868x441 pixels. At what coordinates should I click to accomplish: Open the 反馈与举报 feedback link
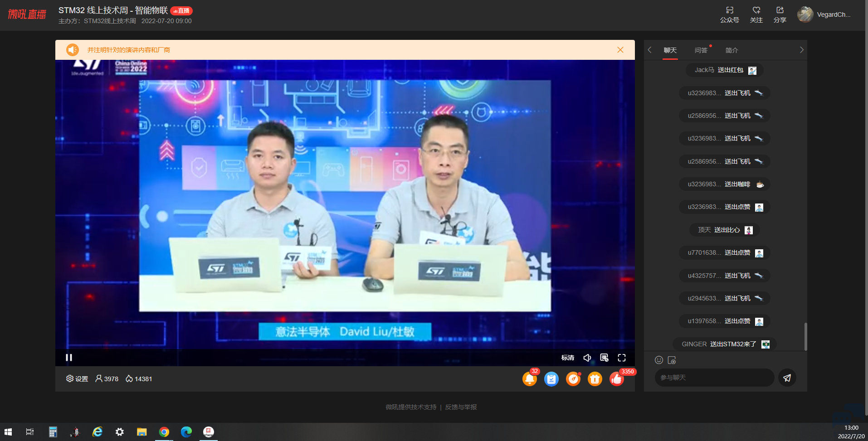point(461,407)
